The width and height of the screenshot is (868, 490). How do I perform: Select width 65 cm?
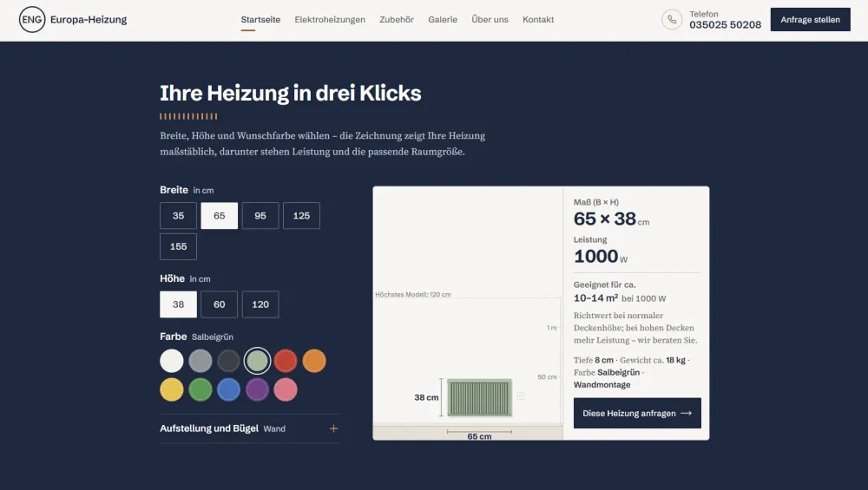coord(220,216)
